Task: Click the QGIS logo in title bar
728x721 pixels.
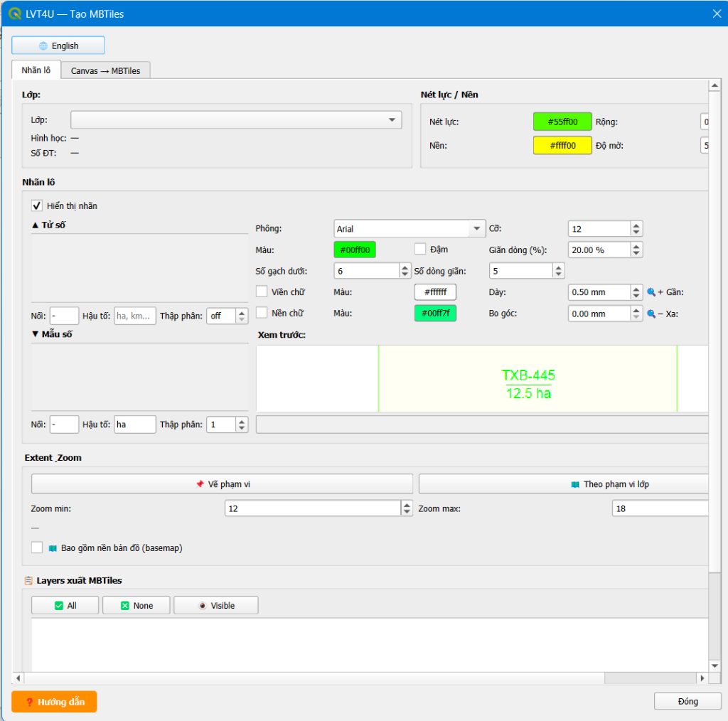Action: tap(14, 14)
